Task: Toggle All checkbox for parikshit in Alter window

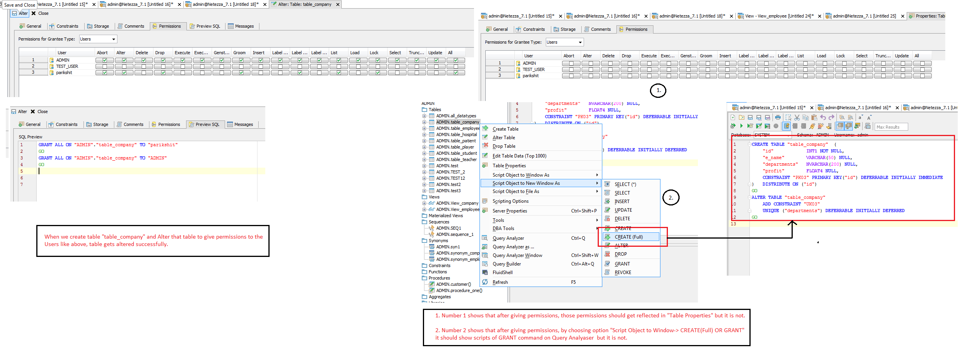Action: pyautogui.click(x=456, y=73)
